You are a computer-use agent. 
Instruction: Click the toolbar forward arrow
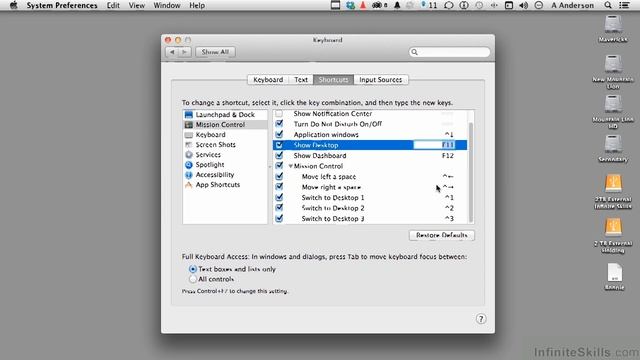(x=185, y=52)
